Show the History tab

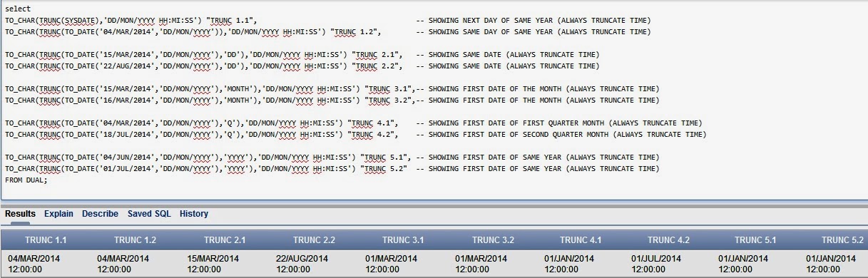[x=194, y=213]
